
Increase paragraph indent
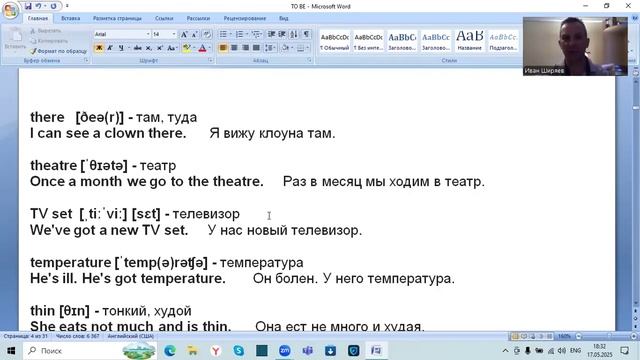tap(282, 34)
